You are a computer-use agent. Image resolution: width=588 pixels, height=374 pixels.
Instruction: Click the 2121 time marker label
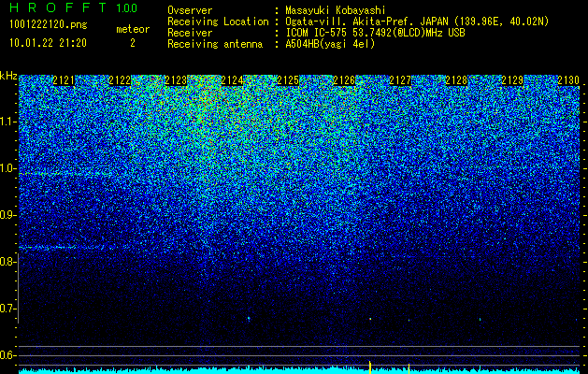(64, 80)
